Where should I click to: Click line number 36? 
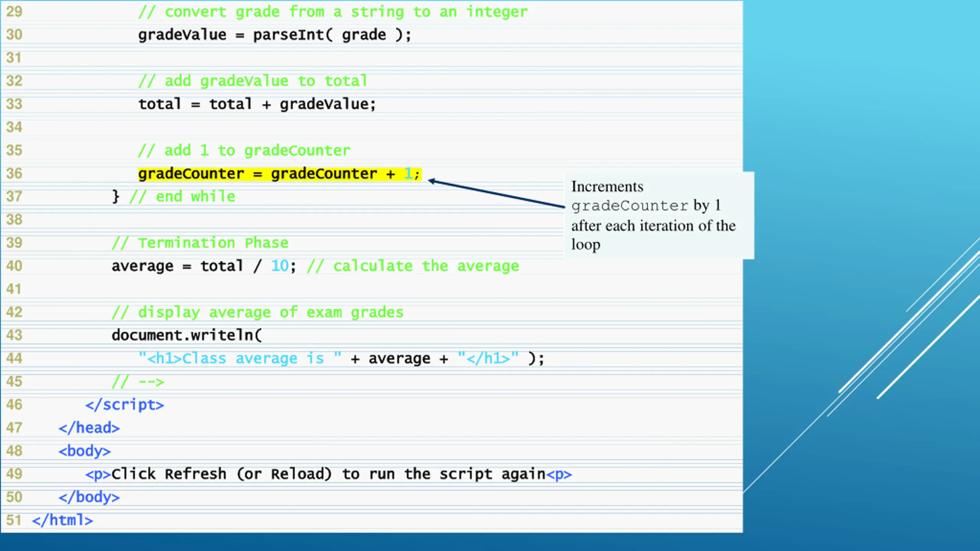click(x=14, y=174)
